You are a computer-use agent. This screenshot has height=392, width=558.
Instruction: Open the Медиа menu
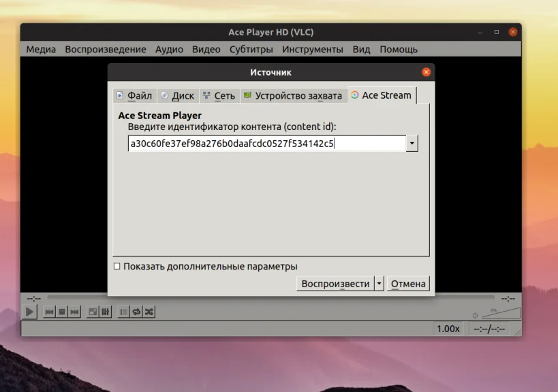(x=41, y=49)
